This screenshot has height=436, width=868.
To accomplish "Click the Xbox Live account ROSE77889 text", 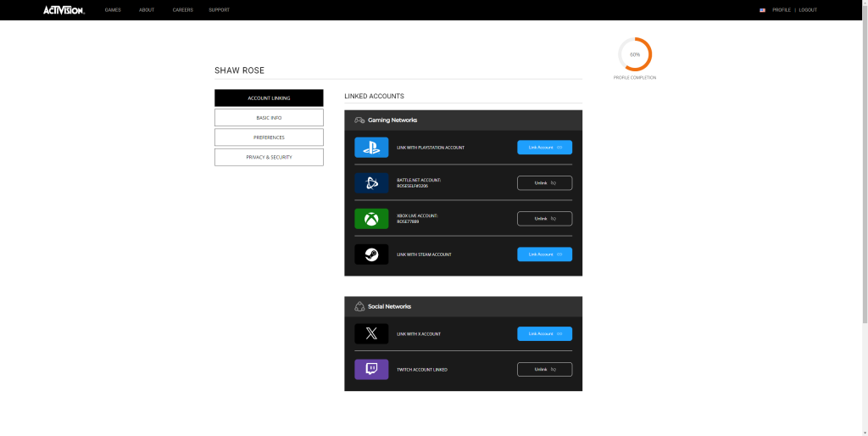I will pyautogui.click(x=408, y=221).
